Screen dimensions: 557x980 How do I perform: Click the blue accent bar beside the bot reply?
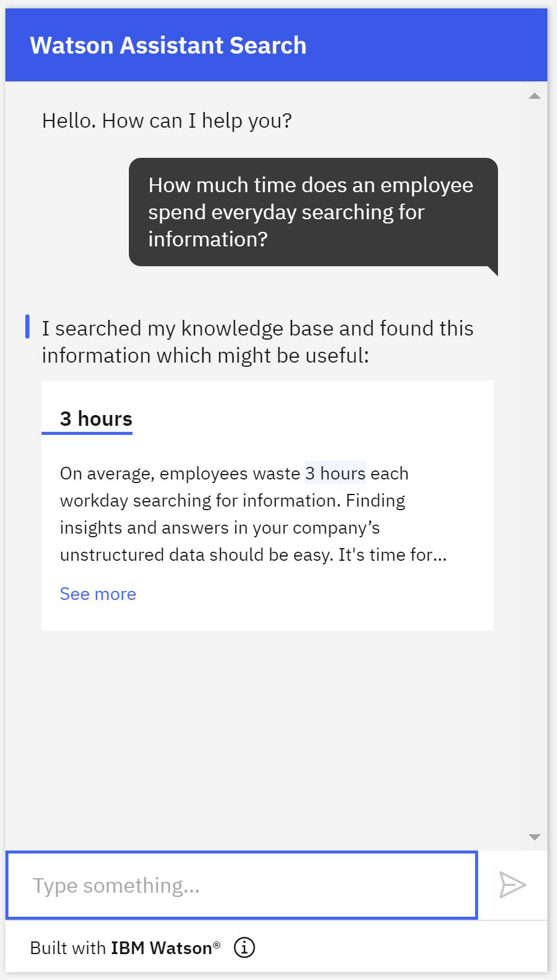[x=28, y=326]
